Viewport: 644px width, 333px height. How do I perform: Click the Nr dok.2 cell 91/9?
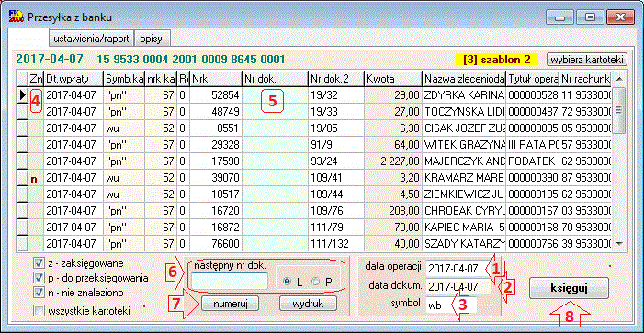click(x=335, y=145)
